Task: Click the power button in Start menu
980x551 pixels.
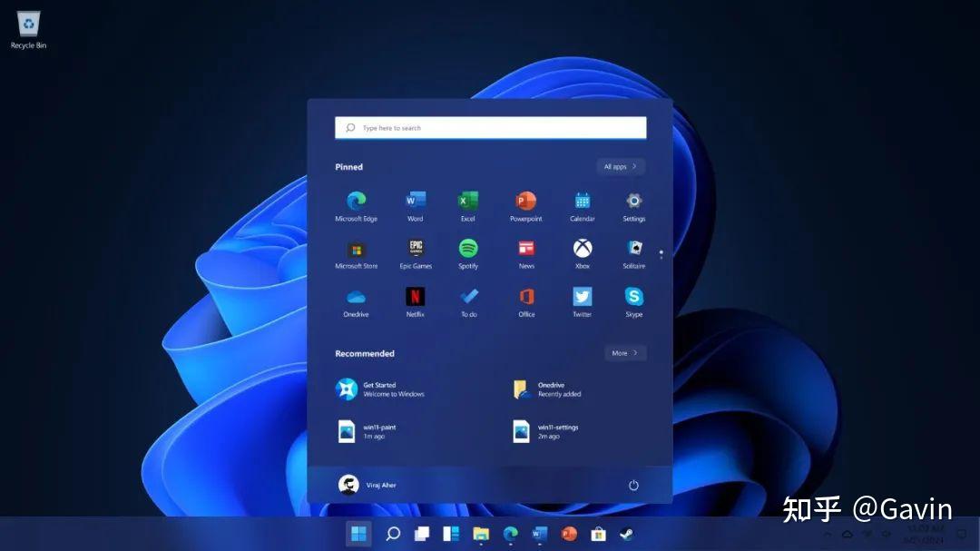Action: click(632, 484)
